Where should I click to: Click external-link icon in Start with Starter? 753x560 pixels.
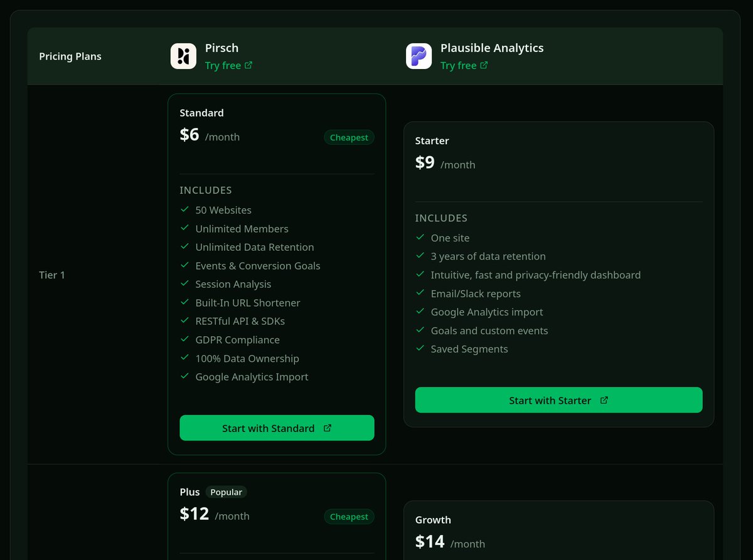tap(604, 400)
